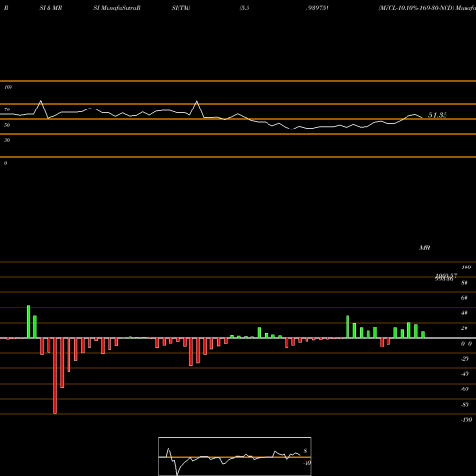Screen dimensions: 476x476
Task: Click the 'SI MunafaSutraR' header text
Action: 117,8
